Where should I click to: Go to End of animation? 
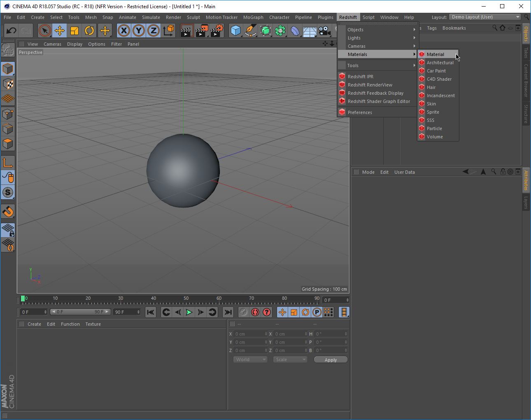coord(228,312)
